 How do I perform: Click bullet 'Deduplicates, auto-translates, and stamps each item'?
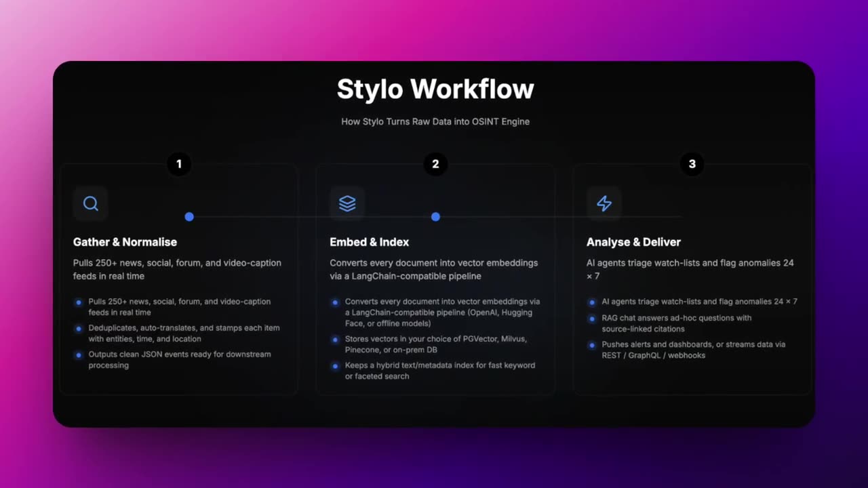click(x=184, y=333)
